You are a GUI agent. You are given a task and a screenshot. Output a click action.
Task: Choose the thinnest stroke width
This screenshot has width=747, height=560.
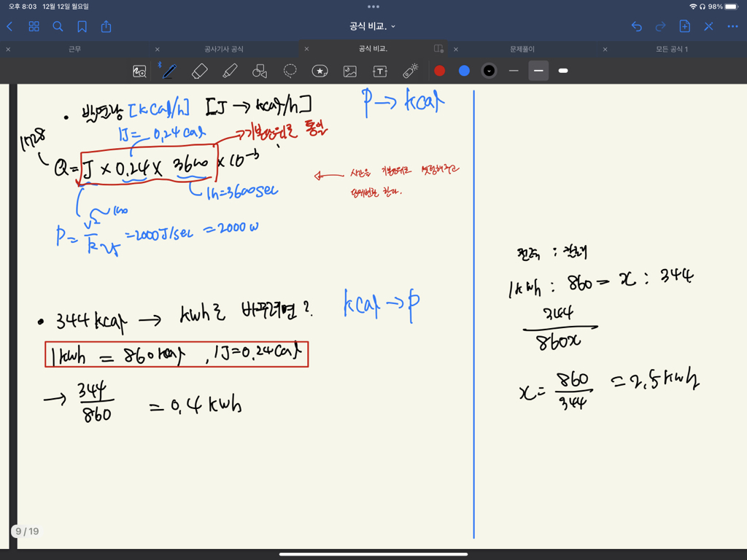514,71
